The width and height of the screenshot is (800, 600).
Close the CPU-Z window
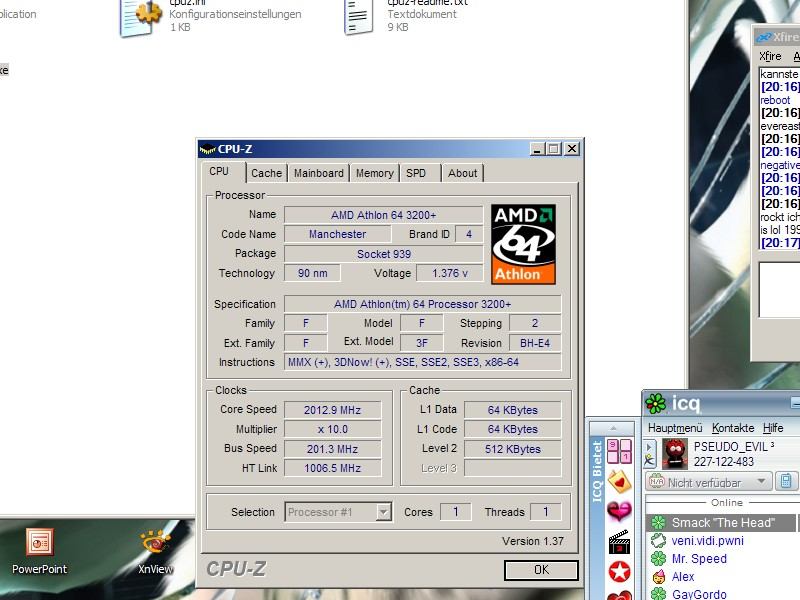coord(572,149)
